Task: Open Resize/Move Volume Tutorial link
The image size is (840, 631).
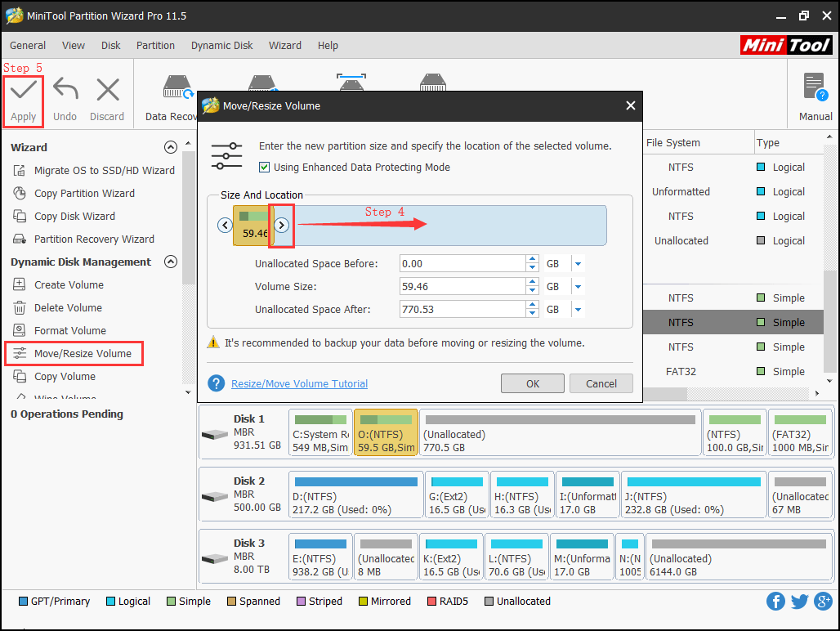Action: 299,383
